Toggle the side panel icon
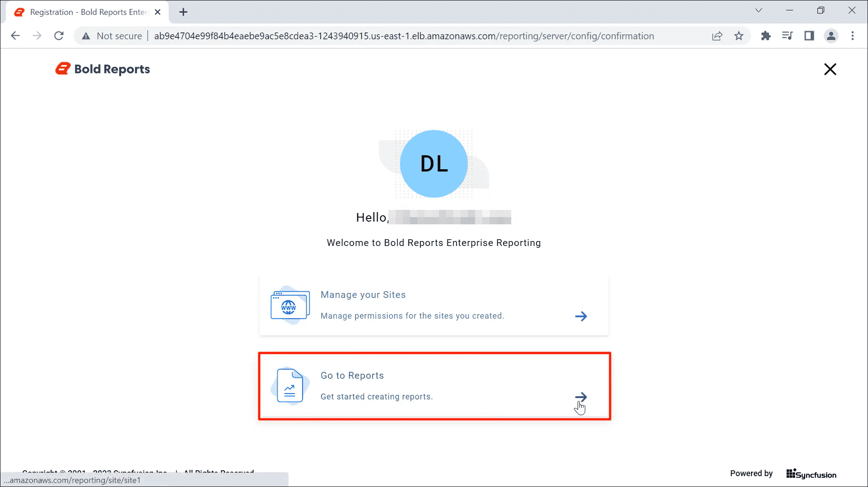This screenshot has width=868, height=487. tap(809, 36)
